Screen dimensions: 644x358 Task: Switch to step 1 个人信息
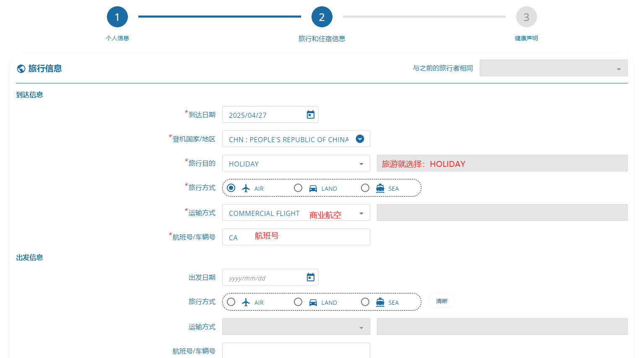point(117,16)
